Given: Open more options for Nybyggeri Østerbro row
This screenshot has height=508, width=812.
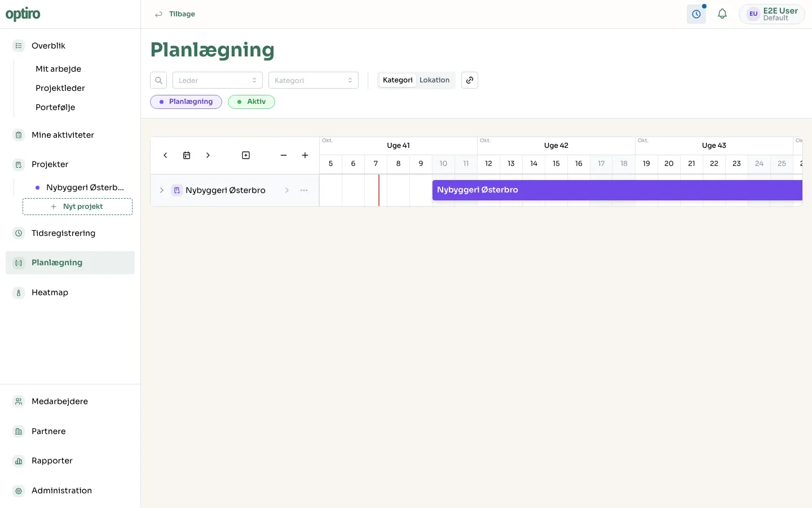Looking at the screenshot, I should [304, 190].
